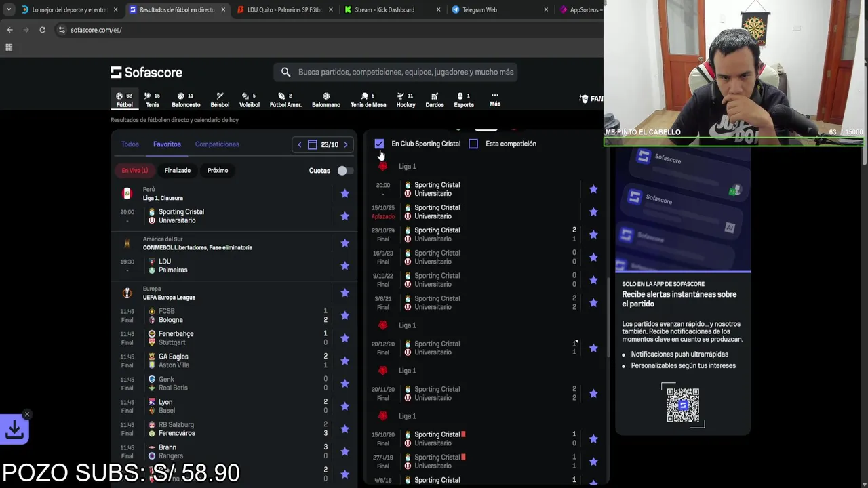Click the UEFA Europa League logo
Screen dimensions: 868x488
pos(127,293)
